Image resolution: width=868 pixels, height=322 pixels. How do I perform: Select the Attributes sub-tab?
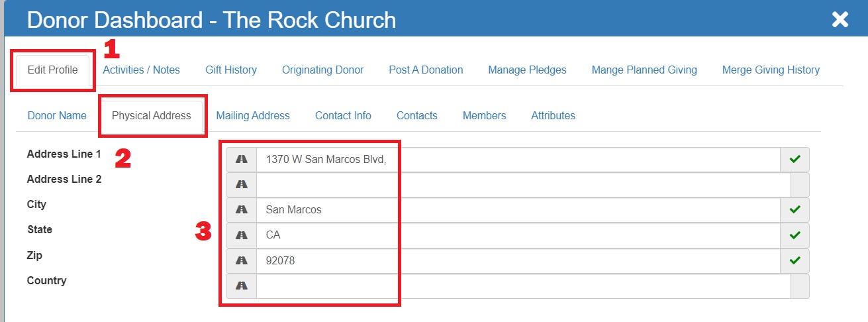point(553,115)
